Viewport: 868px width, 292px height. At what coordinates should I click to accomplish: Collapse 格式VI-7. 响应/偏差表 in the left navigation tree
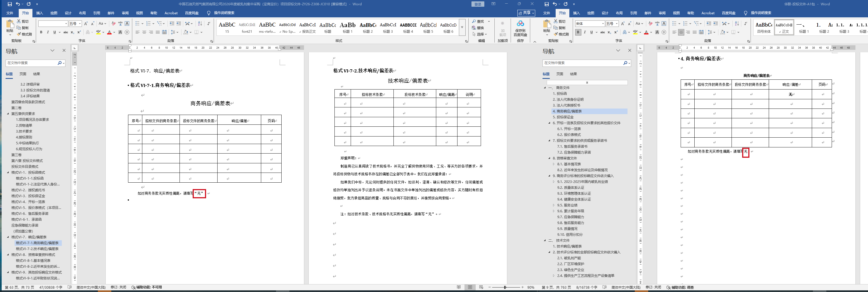click(8, 237)
